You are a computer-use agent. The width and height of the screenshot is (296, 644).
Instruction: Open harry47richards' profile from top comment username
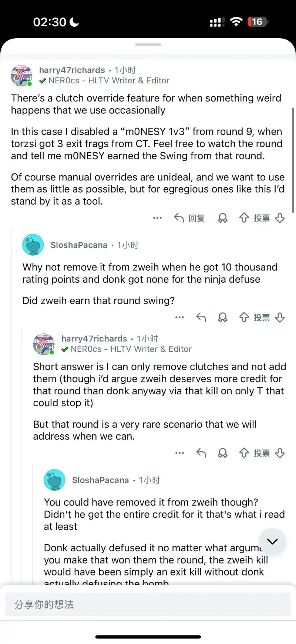(x=72, y=70)
